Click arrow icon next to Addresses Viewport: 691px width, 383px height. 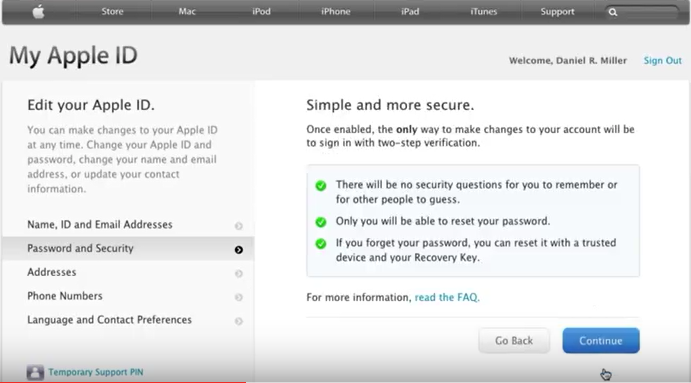238,274
